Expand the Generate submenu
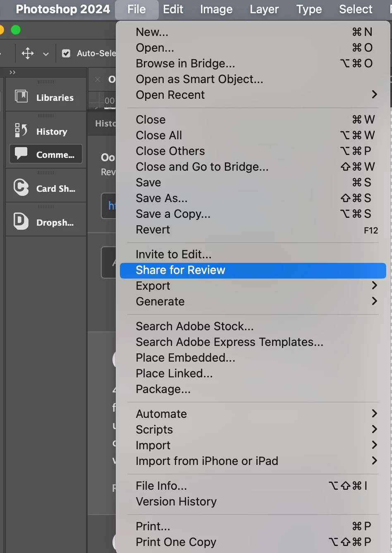 253,301
